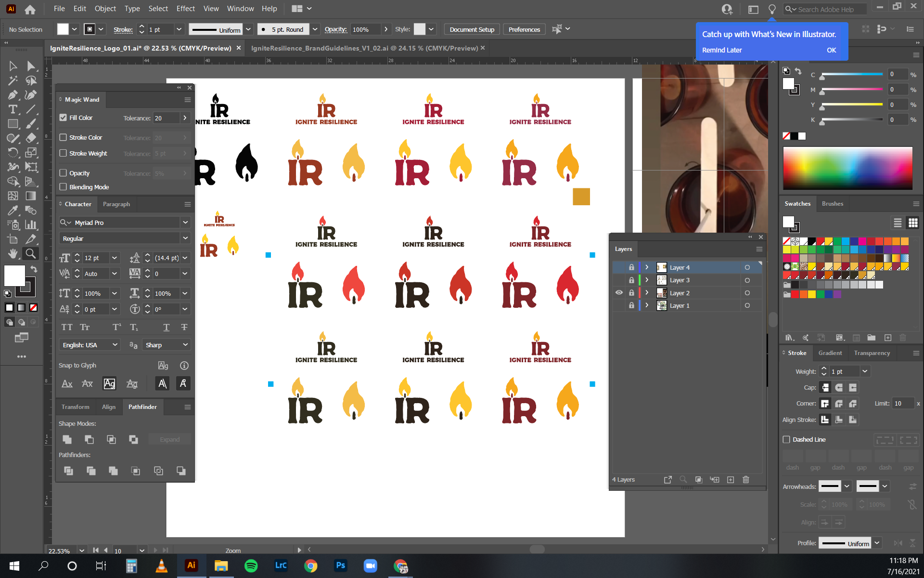Open 5 pt. Round brush dropdown
The width and height of the screenshot is (924, 578).
315,29
